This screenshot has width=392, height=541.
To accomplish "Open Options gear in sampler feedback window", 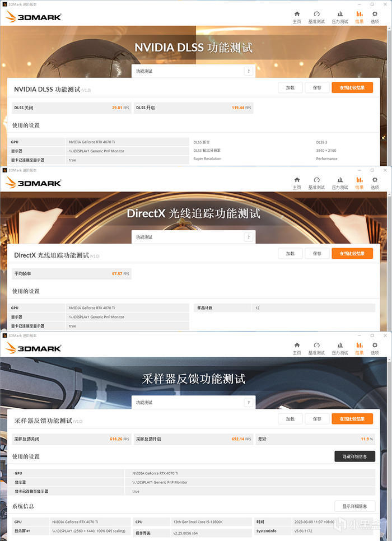I will (375, 348).
